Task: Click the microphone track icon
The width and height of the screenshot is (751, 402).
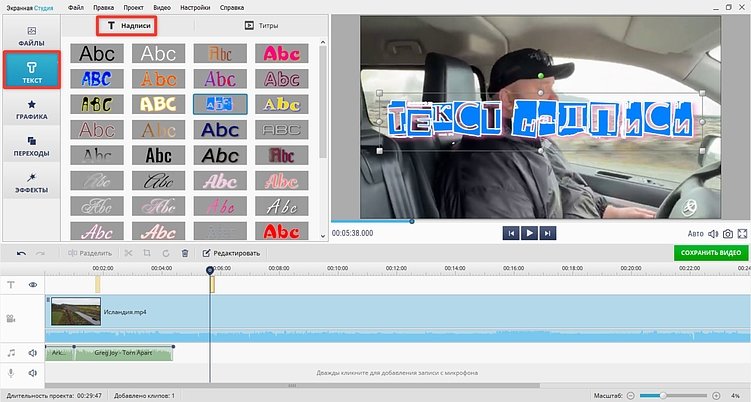Action: (11, 373)
